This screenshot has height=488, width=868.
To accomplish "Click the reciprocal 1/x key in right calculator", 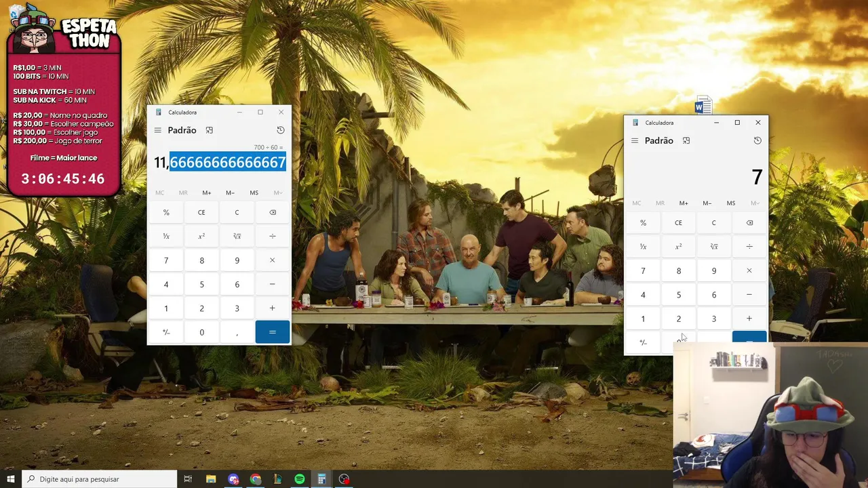I will [x=643, y=247].
